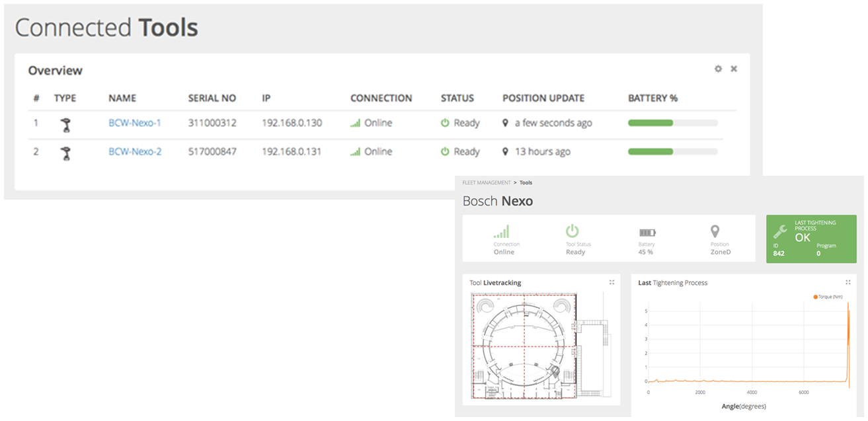The width and height of the screenshot is (868, 421).
Task: Click the Battery icon in Bosch Nexo
Action: (647, 233)
